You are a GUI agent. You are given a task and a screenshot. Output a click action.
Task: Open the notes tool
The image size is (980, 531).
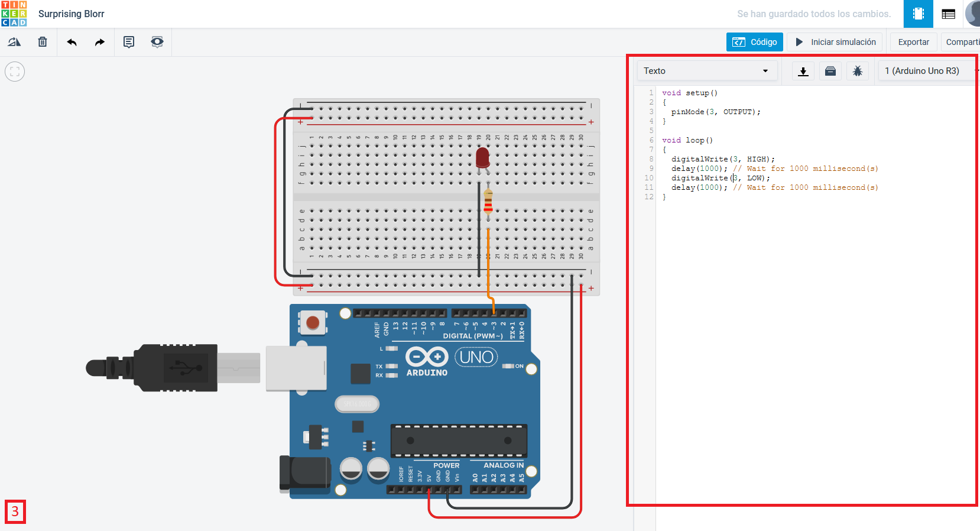pos(128,42)
